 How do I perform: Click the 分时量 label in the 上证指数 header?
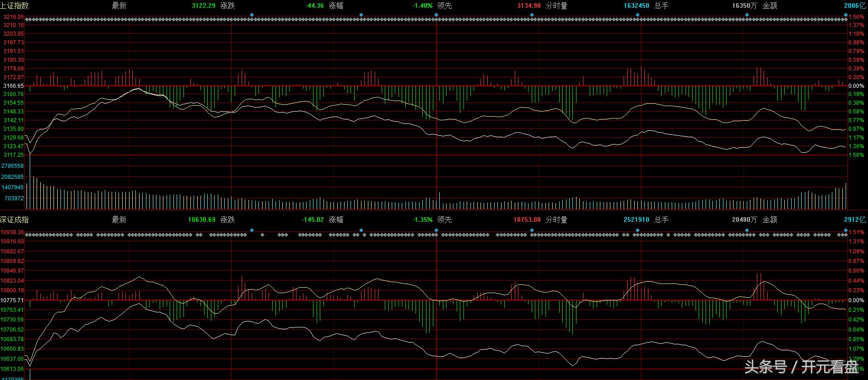(556, 6)
